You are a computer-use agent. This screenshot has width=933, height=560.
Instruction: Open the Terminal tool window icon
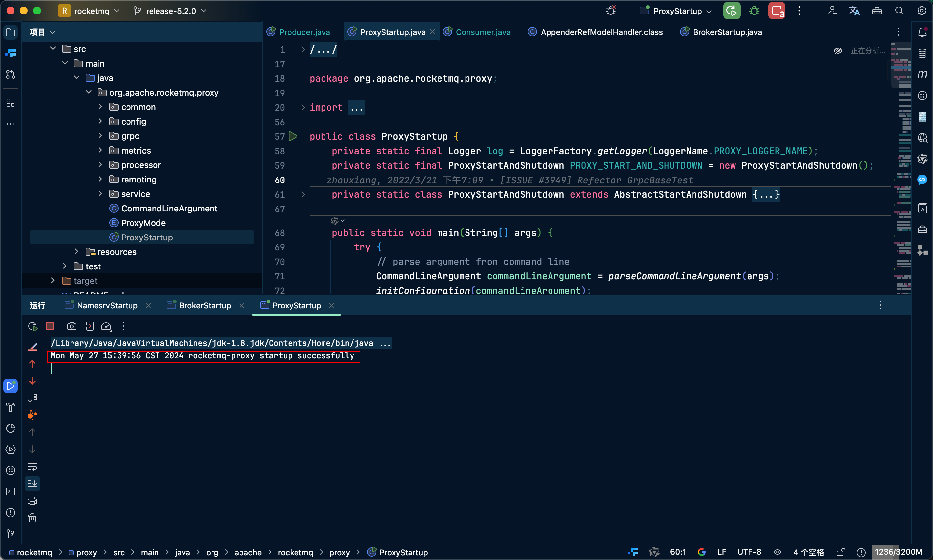pos(11,492)
